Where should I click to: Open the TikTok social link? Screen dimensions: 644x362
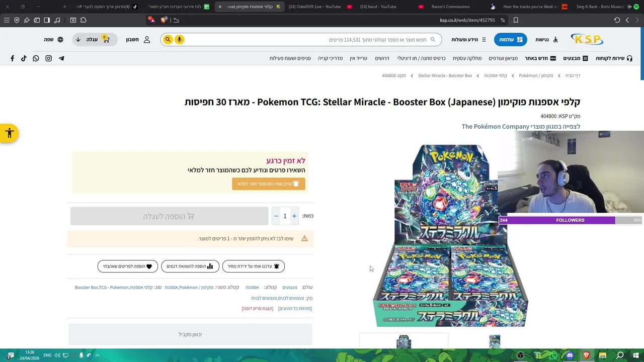(x=24, y=58)
